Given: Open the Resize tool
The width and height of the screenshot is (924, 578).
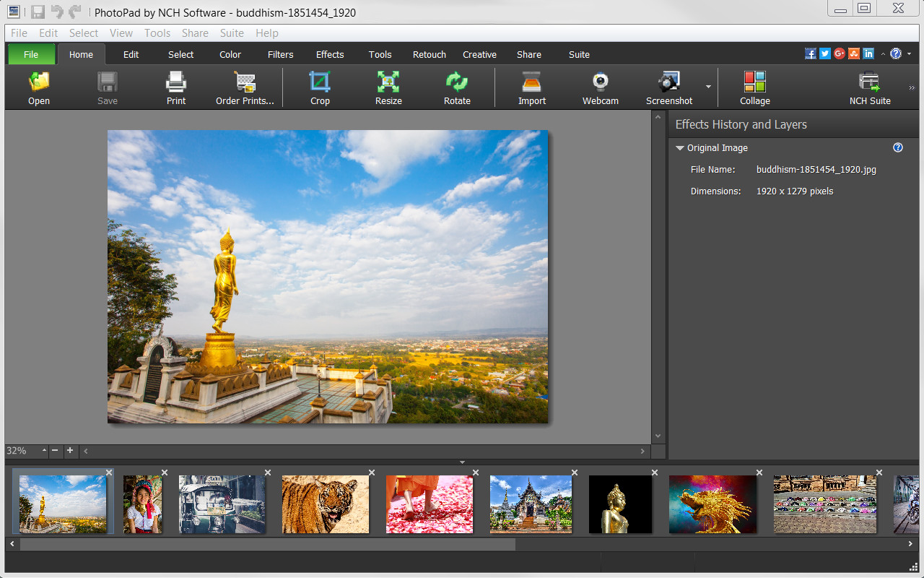Looking at the screenshot, I should click(388, 87).
